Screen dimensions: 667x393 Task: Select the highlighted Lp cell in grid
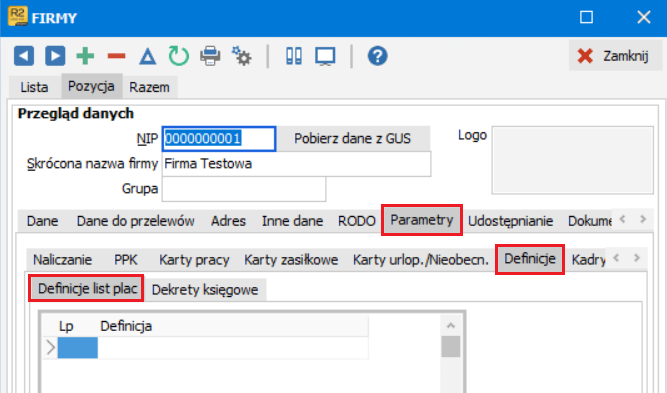click(78, 347)
